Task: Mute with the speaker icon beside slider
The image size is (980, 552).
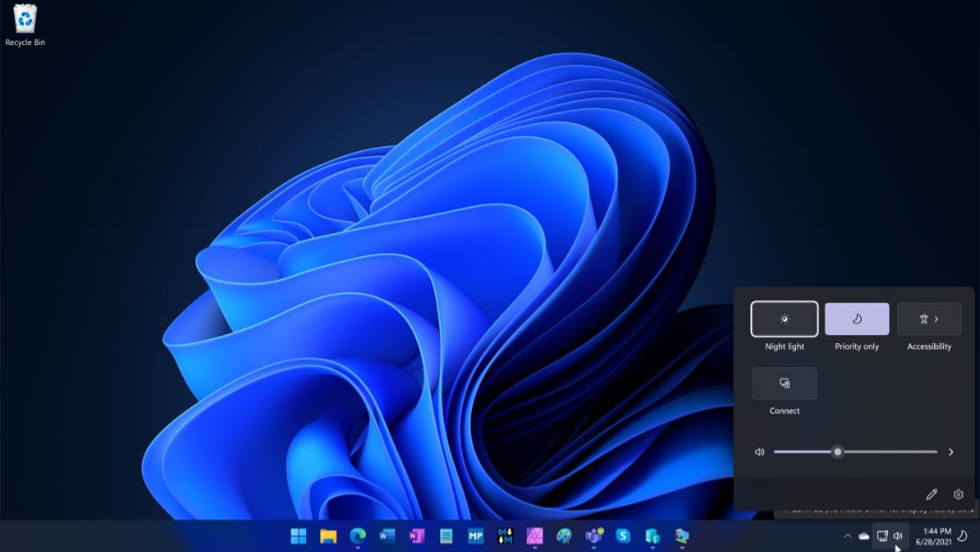Action: click(759, 452)
